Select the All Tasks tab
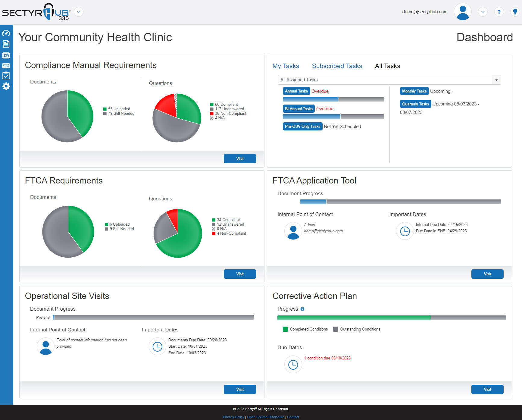 pyautogui.click(x=387, y=66)
